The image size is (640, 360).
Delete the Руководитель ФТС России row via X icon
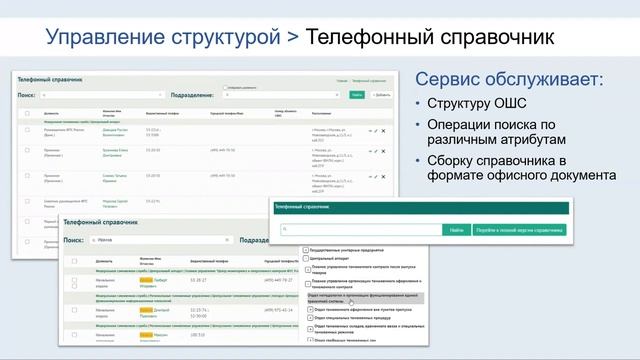pyautogui.click(x=383, y=131)
